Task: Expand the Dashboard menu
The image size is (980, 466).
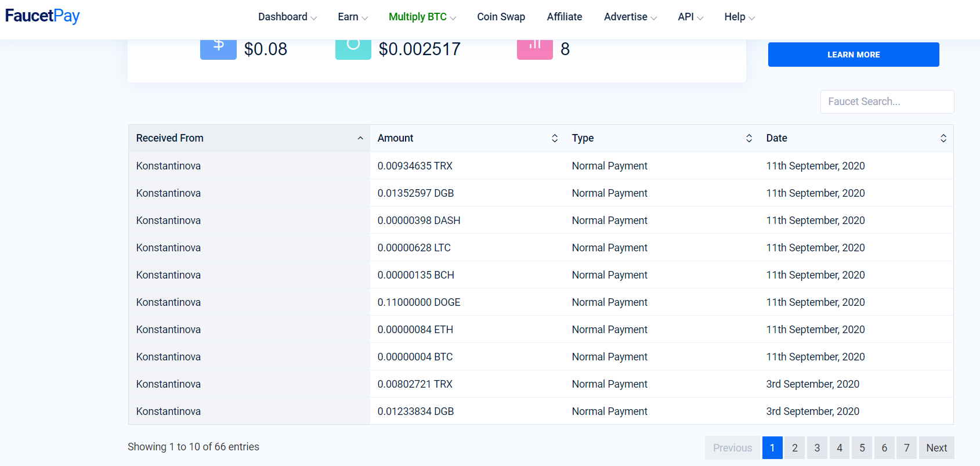Action: click(x=287, y=17)
